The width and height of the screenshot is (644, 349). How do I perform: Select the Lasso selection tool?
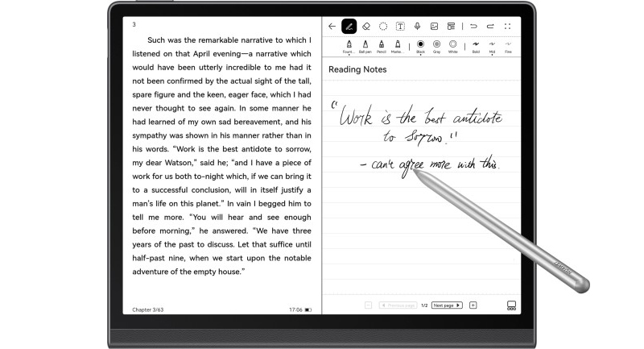pos(383,26)
